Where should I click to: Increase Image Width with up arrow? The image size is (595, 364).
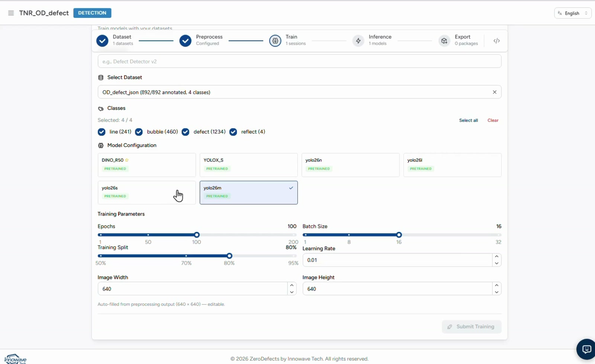[292, 285]
